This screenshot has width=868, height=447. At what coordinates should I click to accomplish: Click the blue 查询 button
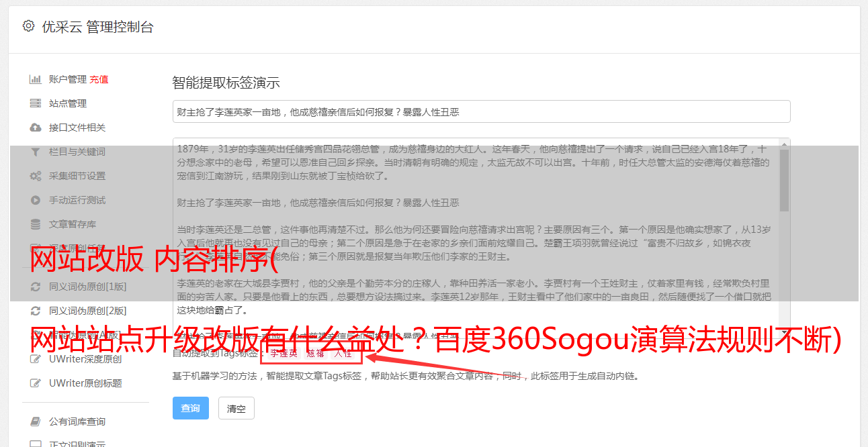tap(191, 408)
